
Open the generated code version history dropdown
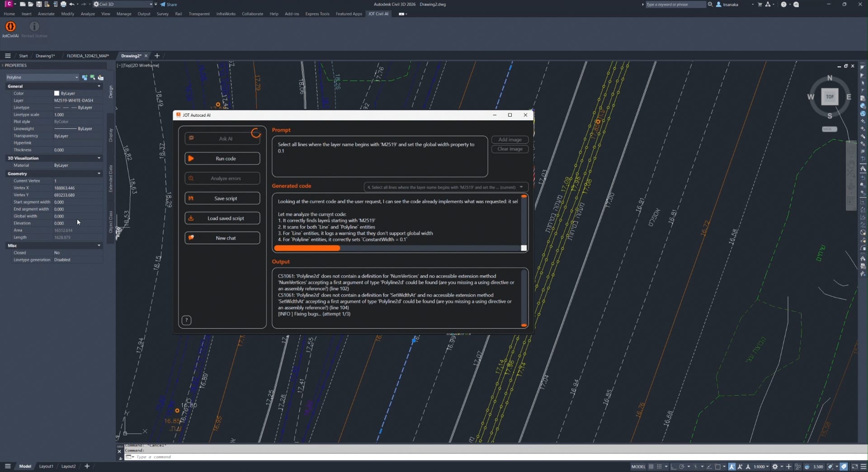[x=521, y=187]
